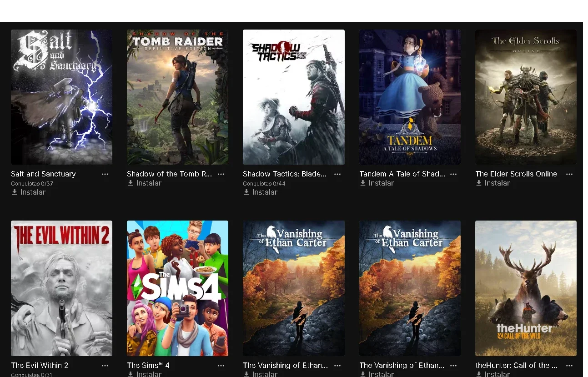Click the download icon under Salt and Sanctuary
This screenshot has width=588, height=377.
click(x=15, y=192)
